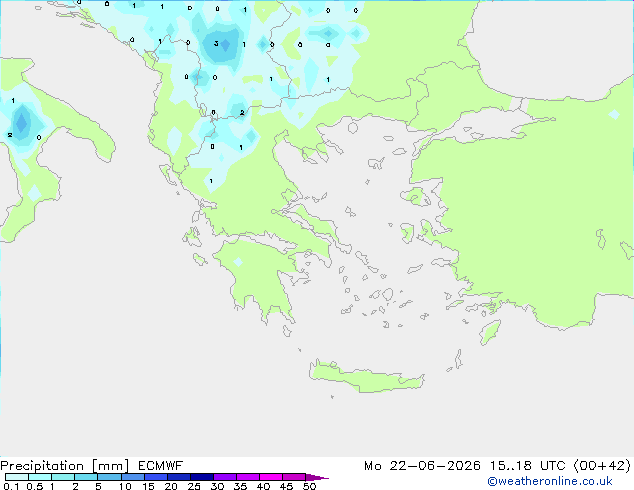Click the '1' value over northwestern Greece

click(211, 181)
